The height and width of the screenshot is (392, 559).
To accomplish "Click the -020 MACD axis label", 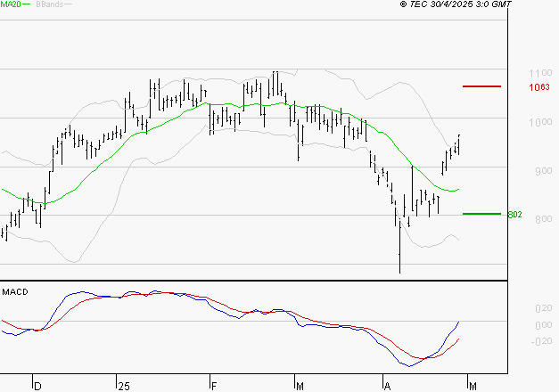I will point(541,341).
